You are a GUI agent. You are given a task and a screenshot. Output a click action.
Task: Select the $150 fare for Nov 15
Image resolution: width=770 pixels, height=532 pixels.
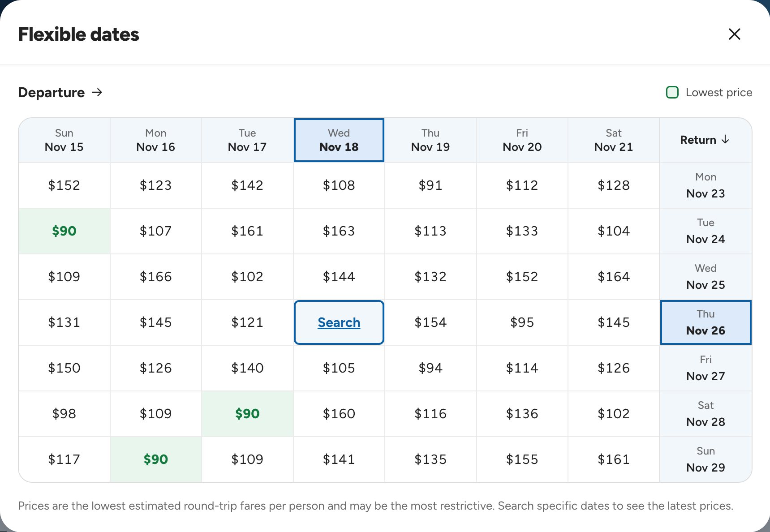[x=64, y=368]
